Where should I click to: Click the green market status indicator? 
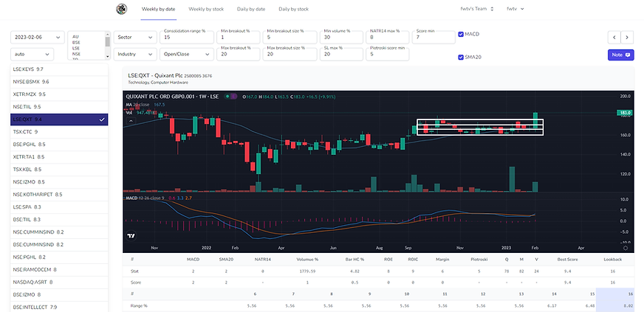coord(227,97)
